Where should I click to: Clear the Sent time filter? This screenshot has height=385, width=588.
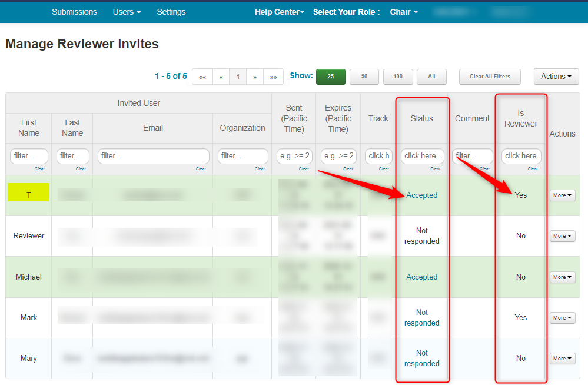304,169
